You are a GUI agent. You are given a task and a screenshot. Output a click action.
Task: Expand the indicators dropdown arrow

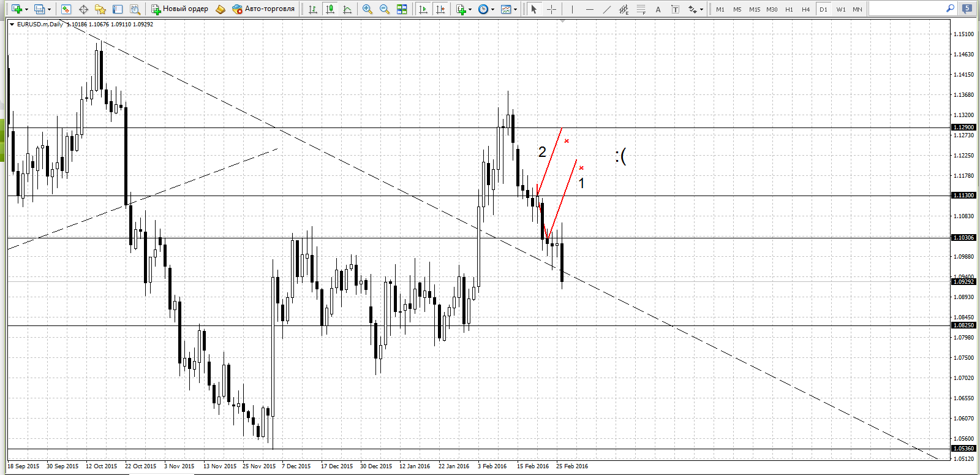click(x=470, y=10)
